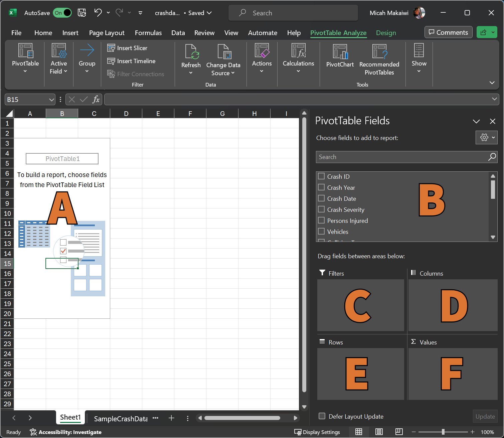This screenshot has height=438, width=504.
Task: Click the PivotTable field search box
Action: click(x=401, y=157)
